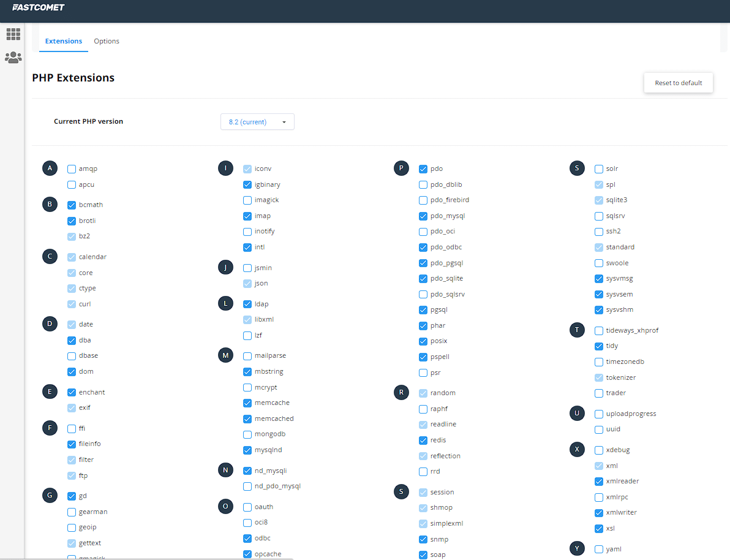Open the apps grid icon in sidebar
Screen dimensions: 730x560
pos(13,34)
